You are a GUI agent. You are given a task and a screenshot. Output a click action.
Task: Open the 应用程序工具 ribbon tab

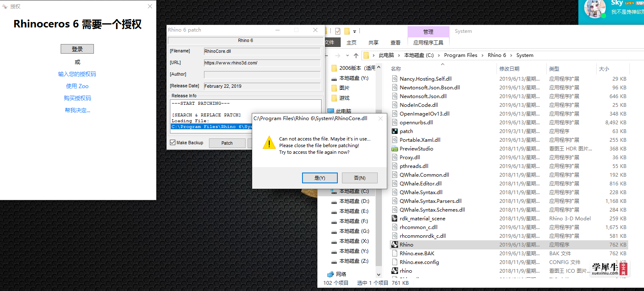428,42
